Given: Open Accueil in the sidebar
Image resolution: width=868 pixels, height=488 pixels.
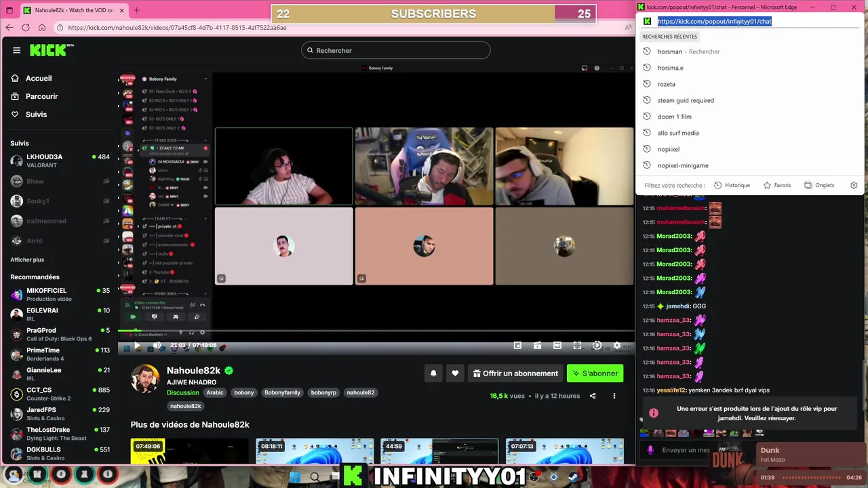Looking at the screenshot, I should click(39, 79).
